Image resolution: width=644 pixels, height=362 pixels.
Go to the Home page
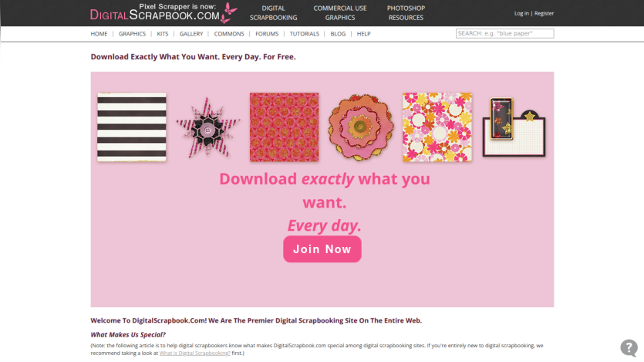tap(99, 34)
